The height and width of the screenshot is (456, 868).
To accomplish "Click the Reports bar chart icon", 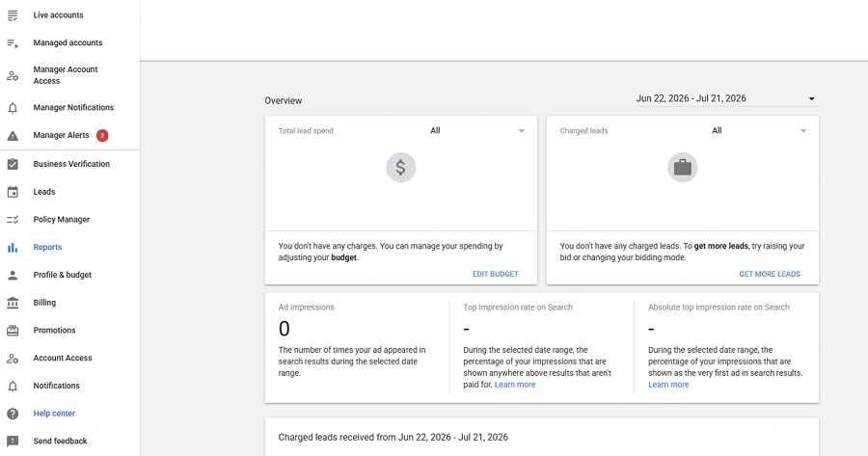I will 13,248.
